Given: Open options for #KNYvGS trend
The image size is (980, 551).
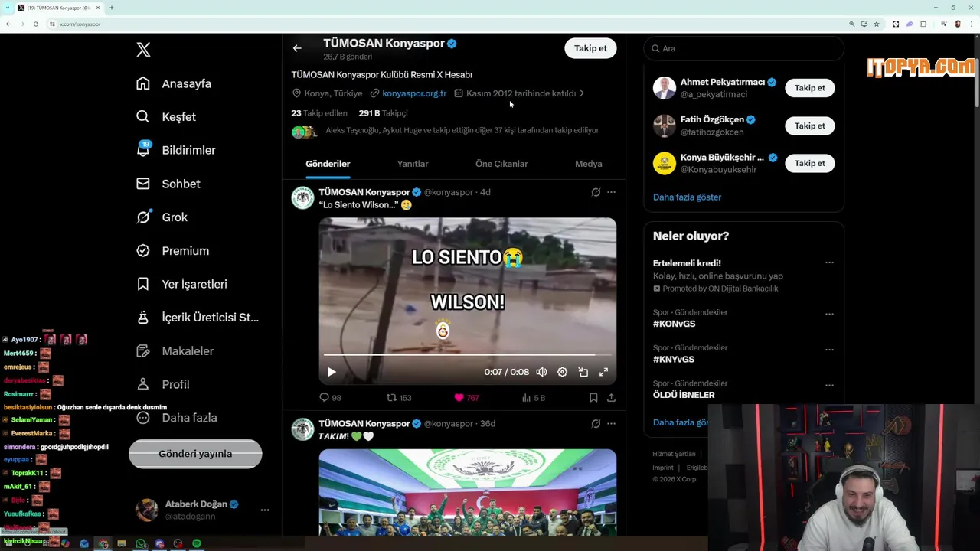Looking at the screenshot, I should (x=829, y=350).
